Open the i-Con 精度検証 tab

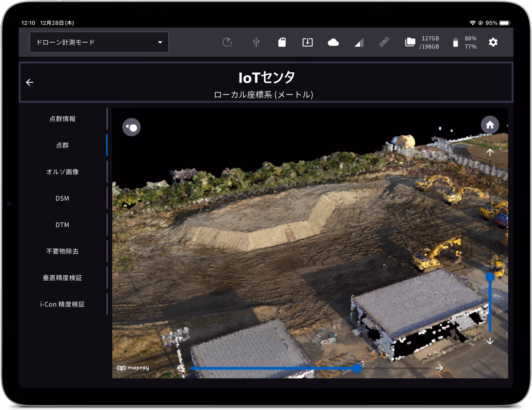(62, 304)
